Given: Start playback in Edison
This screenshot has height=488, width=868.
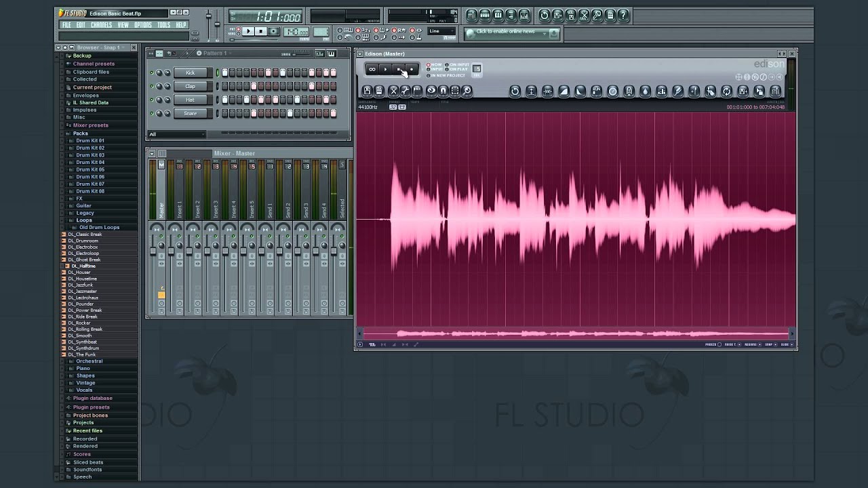Looking at the screenshot, I should pos(385,69).
